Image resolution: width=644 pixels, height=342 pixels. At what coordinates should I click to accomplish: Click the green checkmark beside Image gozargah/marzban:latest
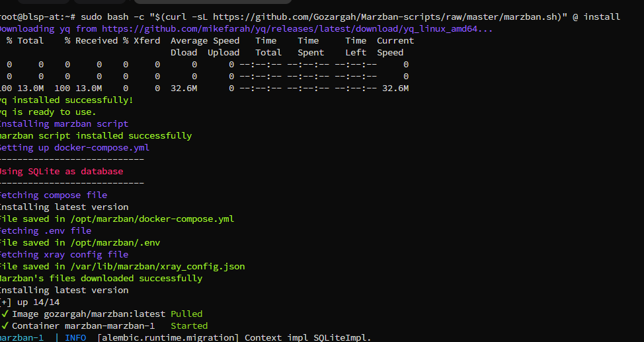click(5, 314)
